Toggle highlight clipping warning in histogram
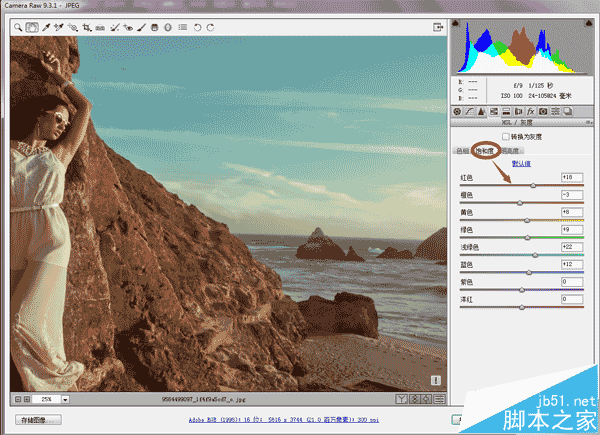Viewport: 600px width, 435px height. pyautogui.click(x=589, y=24)
